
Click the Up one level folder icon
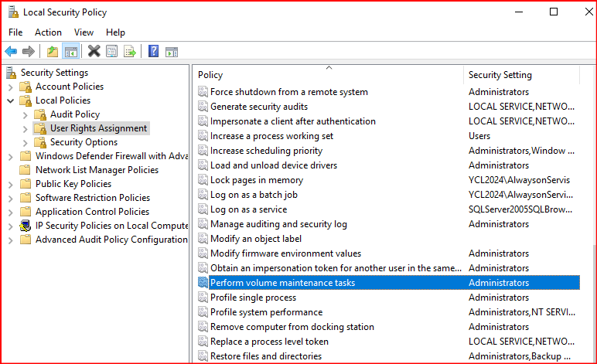pos(53,52)
